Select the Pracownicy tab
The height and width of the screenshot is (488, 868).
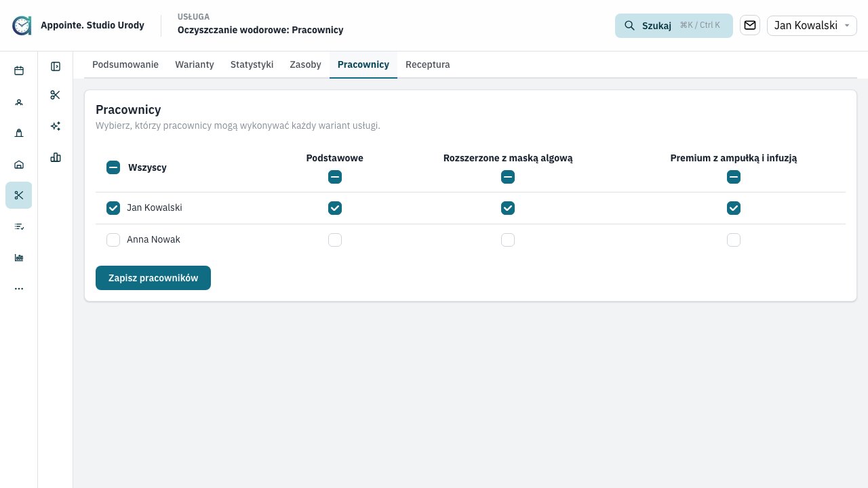point(363,64)
